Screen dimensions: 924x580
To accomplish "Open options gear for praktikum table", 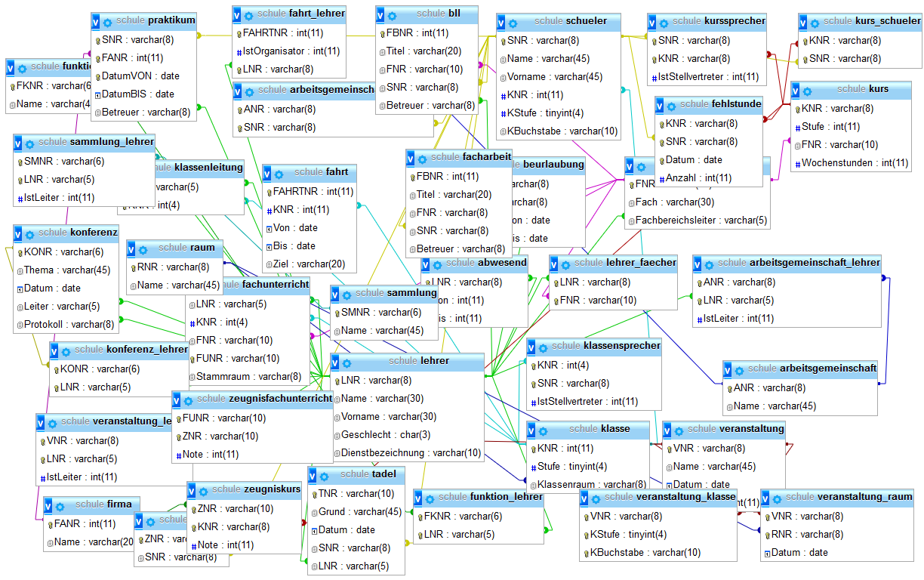I will point(107,22).
